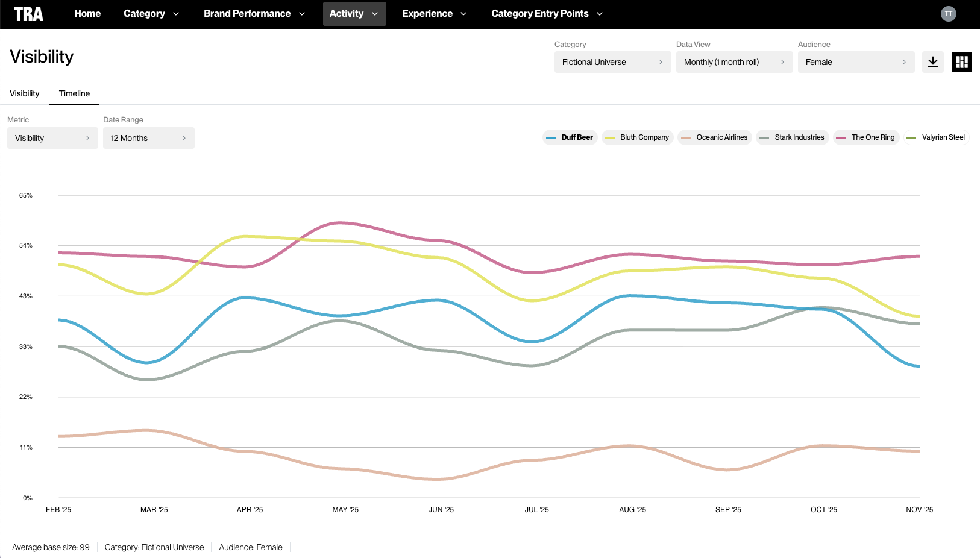Click the JUL '25 axis label
Viewport: 980px width, 558px height.
point(536,510)
